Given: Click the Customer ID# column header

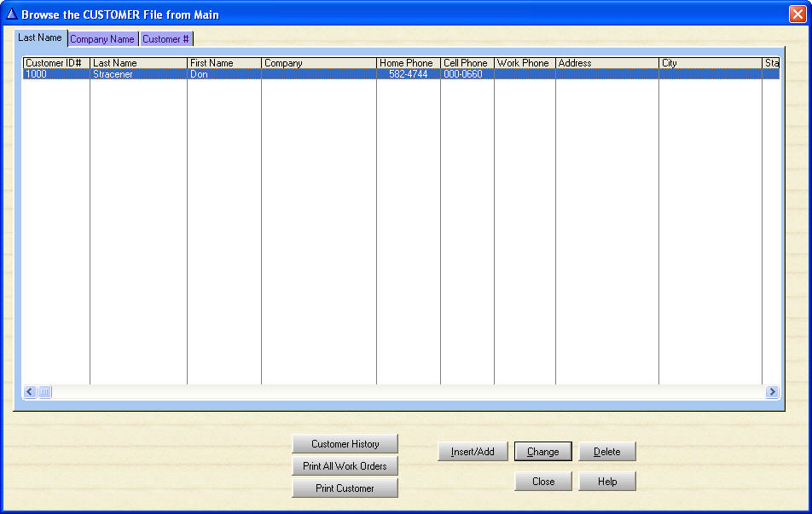Looking at the screenshot, I should click(55, 63).
